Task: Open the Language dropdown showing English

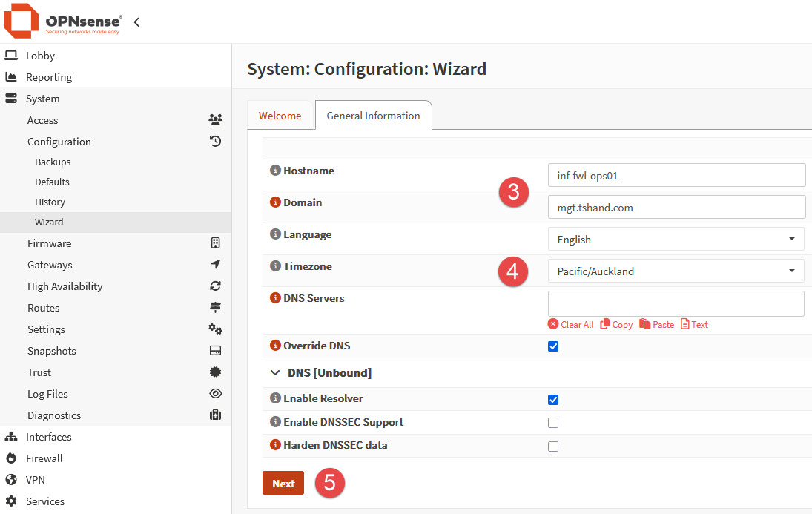Action: click(x=676, y=240)
